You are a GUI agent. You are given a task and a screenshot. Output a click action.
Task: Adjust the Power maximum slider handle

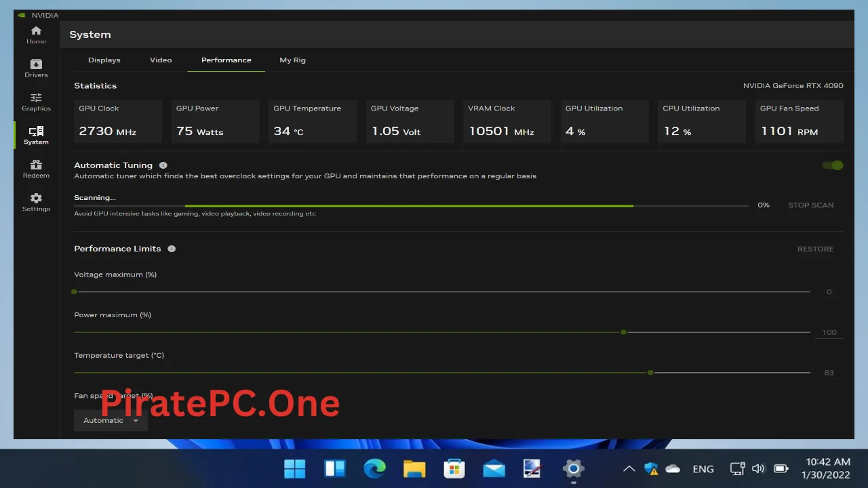click(x=623, y=332)
